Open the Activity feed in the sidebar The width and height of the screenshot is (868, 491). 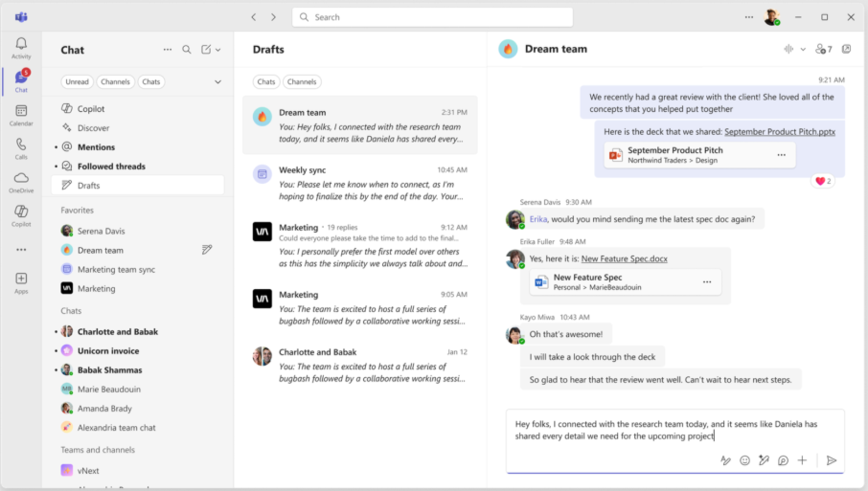pos(21,48)
